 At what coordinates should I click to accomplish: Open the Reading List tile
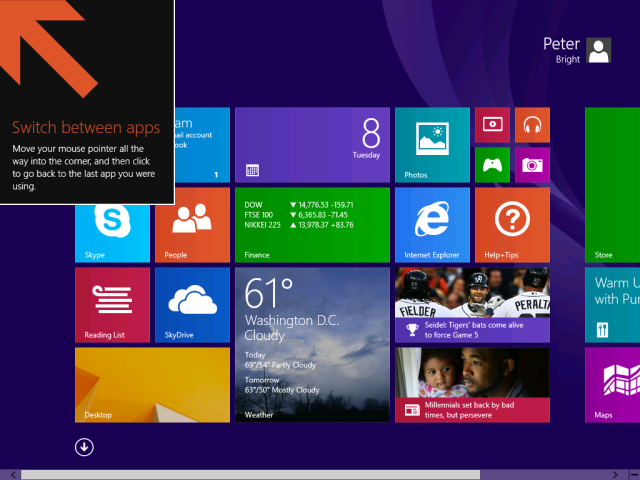tap(113, 305)
